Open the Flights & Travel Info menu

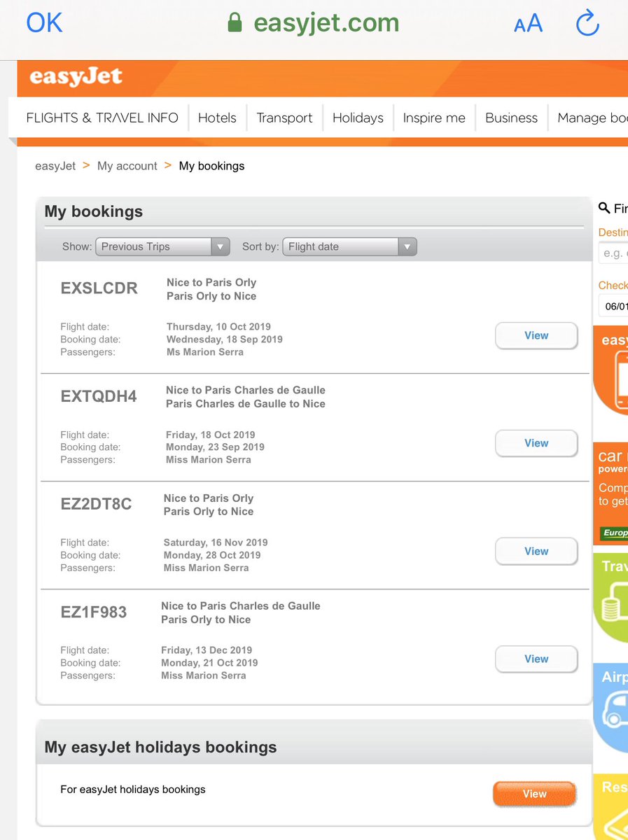click(x=102, y=118)
